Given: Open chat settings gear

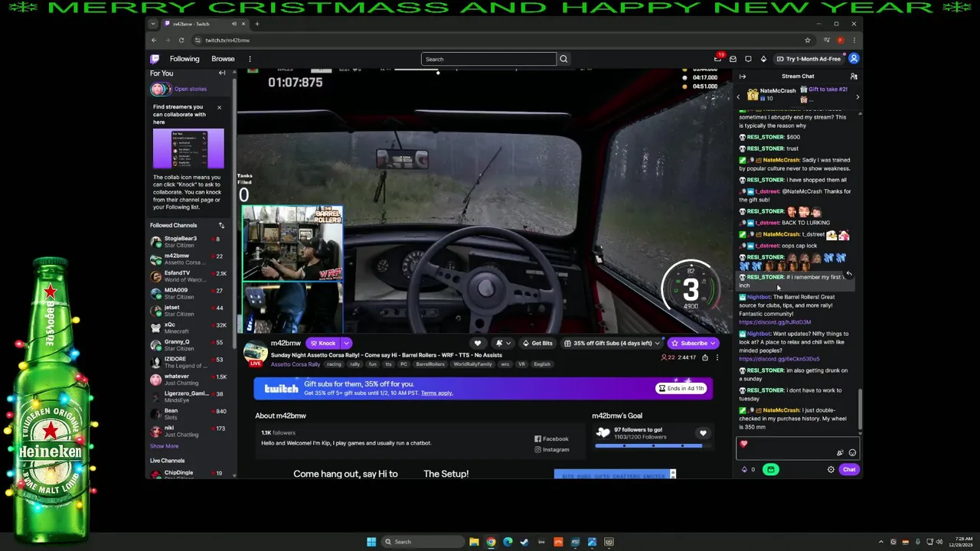Looking at the screenshot, I should 831,469.
